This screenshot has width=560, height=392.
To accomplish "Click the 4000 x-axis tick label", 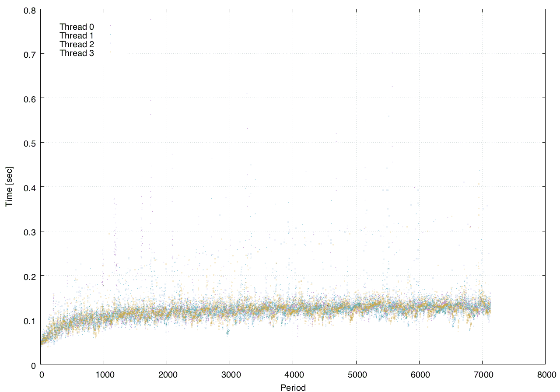I will click(x=293, y=374).
